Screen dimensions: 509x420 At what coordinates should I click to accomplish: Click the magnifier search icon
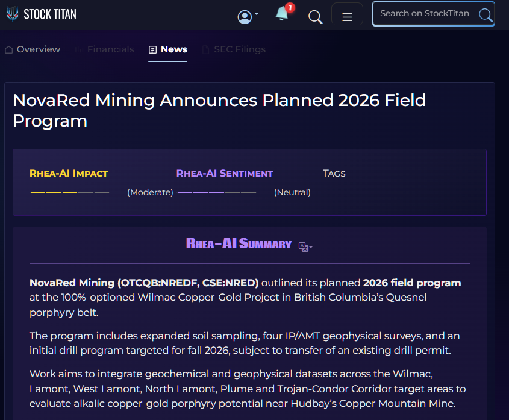pos(315,17)
